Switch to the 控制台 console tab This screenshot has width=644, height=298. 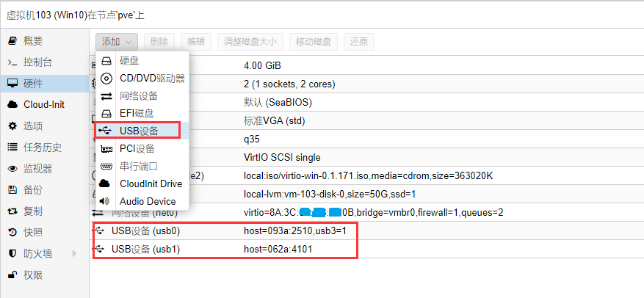coord(37,62)
